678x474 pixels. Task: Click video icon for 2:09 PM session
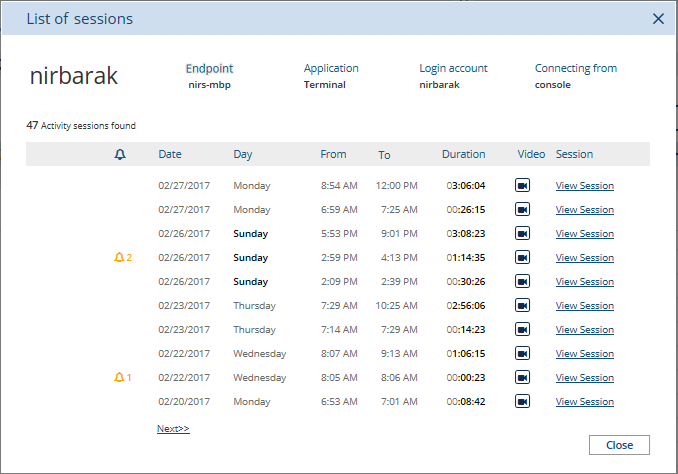(x=522, y=282)
